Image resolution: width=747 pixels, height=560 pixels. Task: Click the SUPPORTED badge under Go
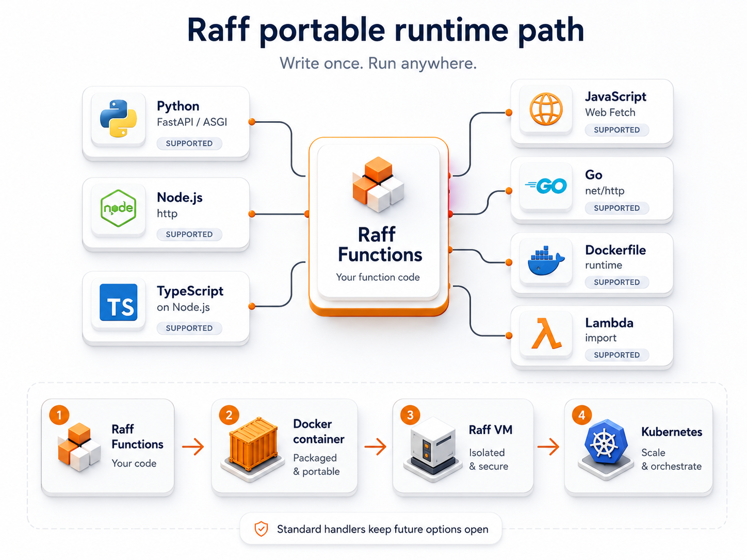pos(616,208)
